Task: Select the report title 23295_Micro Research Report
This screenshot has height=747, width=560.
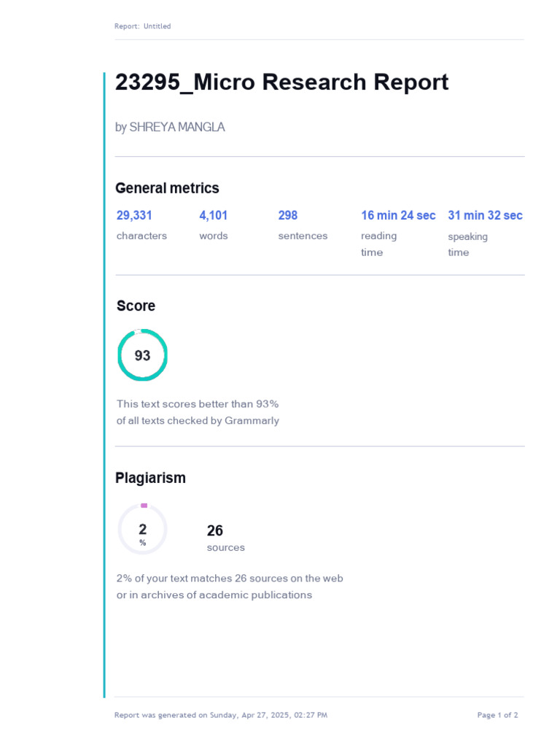Action: (281, 82)
